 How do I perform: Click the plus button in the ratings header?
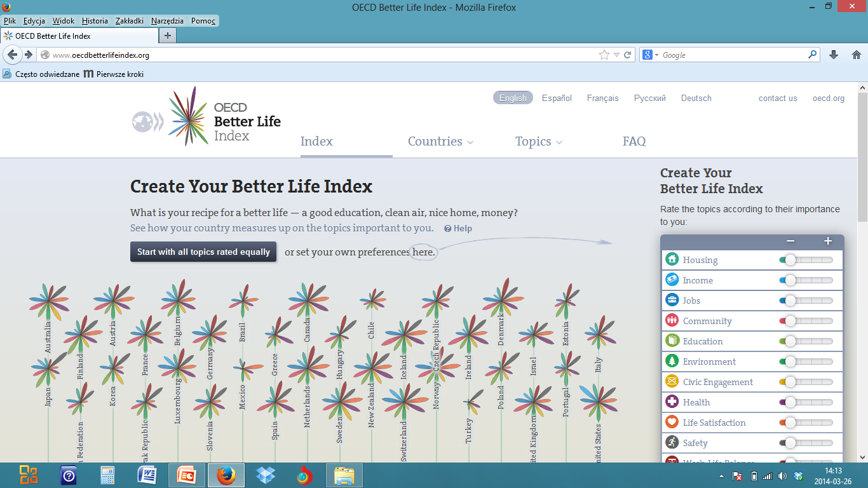coord(828,241)
